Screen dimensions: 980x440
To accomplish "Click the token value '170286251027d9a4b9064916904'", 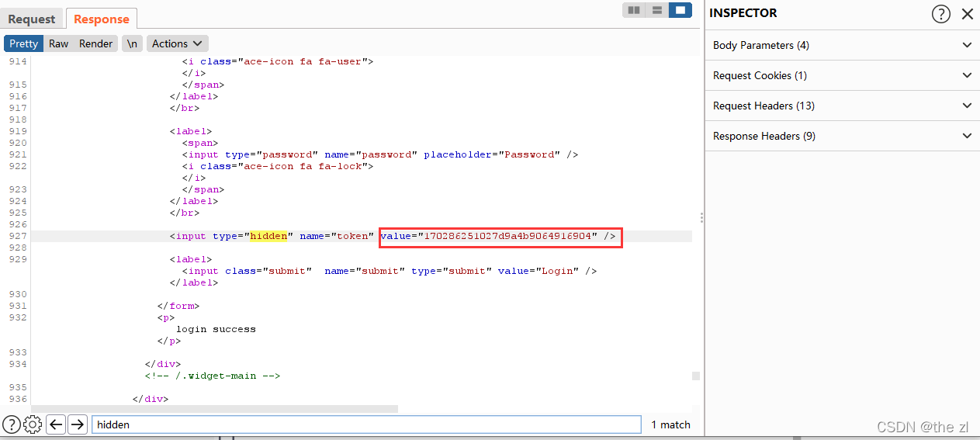I will tap(508, 236).
